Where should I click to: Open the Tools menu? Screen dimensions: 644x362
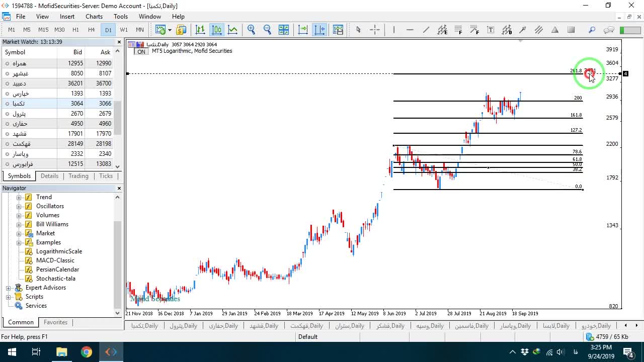pos(121,17)
